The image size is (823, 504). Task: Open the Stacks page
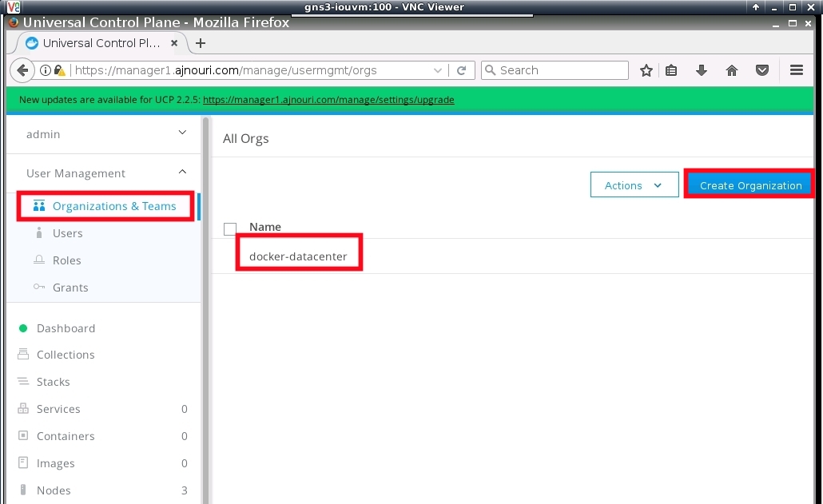53,382
